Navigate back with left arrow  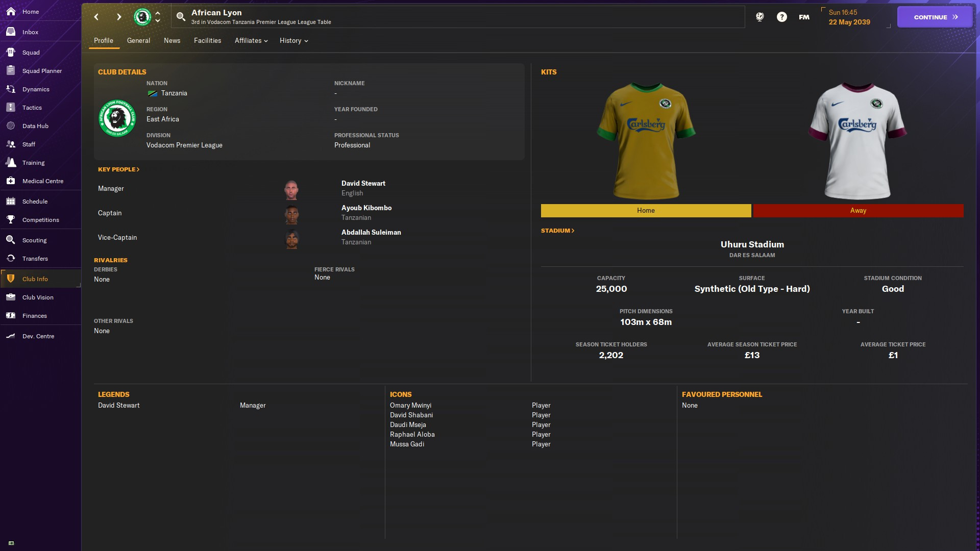point(96,17)
